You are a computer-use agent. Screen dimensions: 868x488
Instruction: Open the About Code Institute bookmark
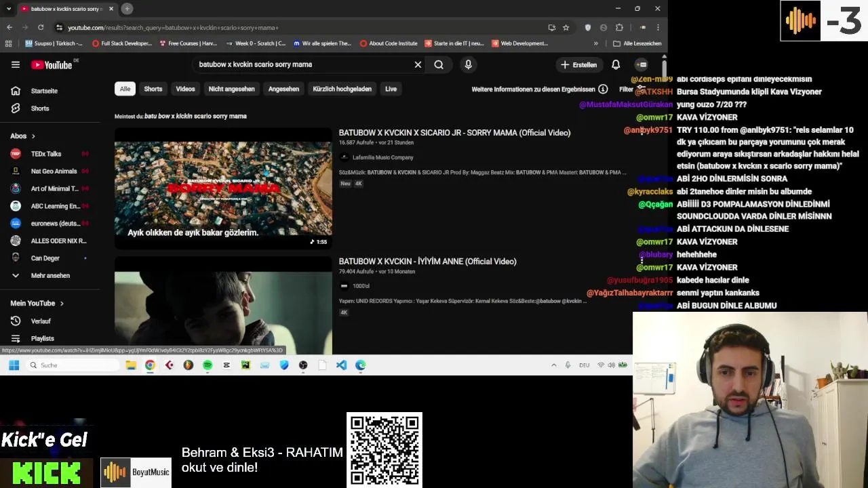pyautogui.click(x=389, y=43)
